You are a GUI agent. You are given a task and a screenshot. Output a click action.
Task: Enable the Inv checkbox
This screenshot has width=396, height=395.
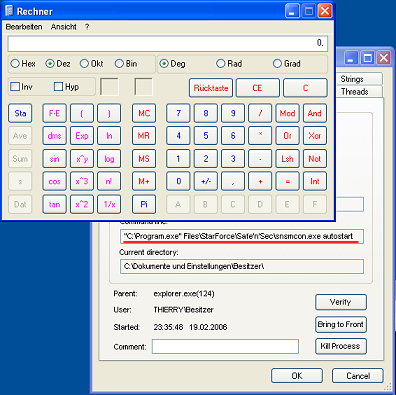pos(15,87)
